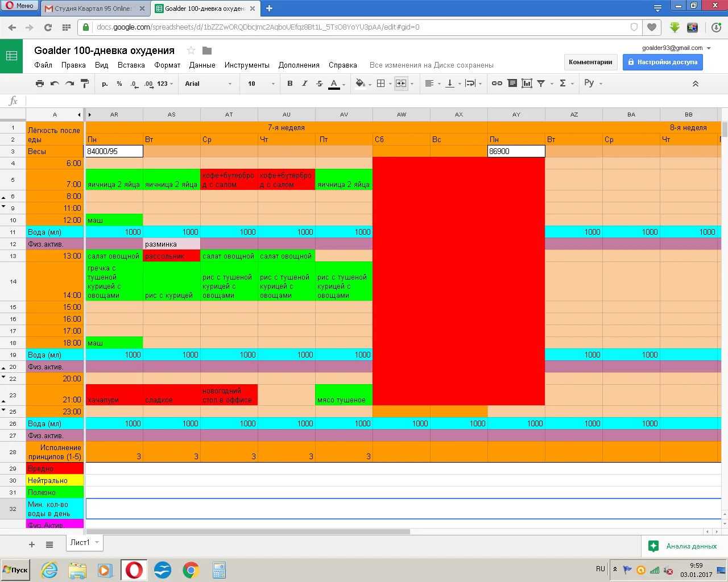This screenshot has height=582, width=728.
Task: Go to the Google Sheets home icon
Action: 11,56
